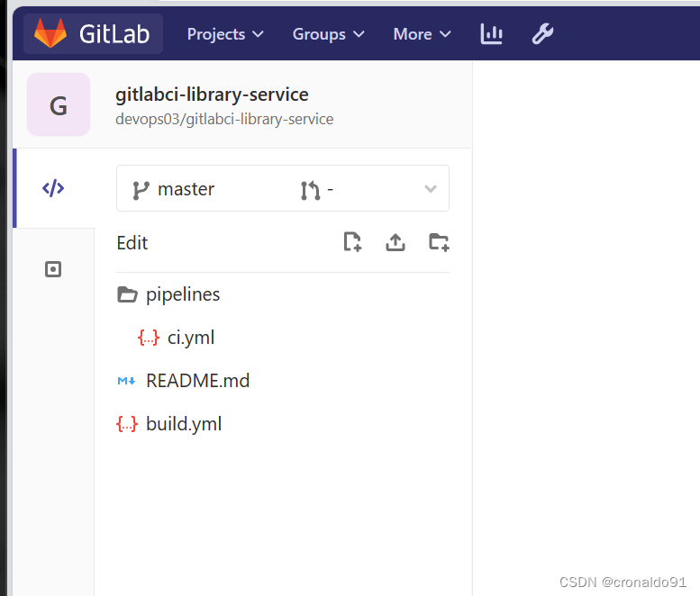Click the branch icon beside master

pos(141,191)
